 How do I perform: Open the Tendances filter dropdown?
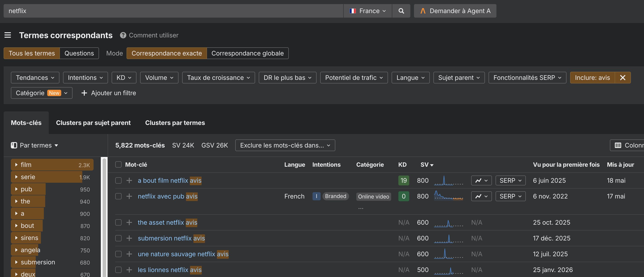(x=35, y=78)
